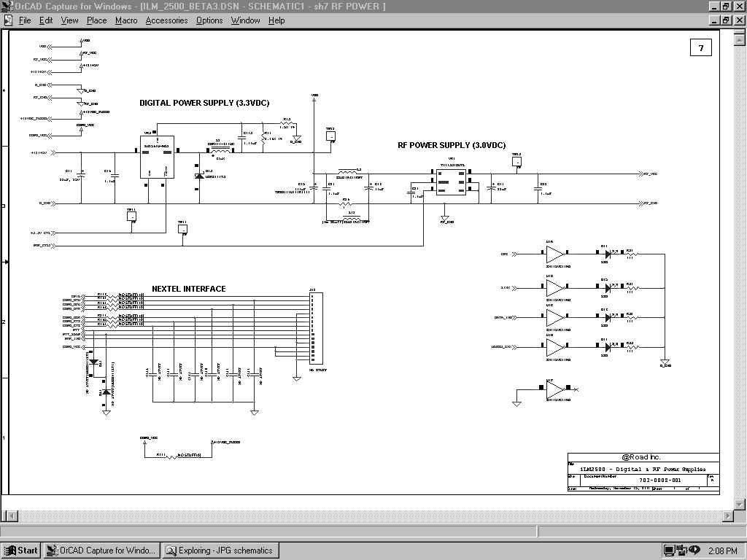Click the speaker volume icon in system tray
The width and height of the screenshot is (747, 560).
pos(694,551)
